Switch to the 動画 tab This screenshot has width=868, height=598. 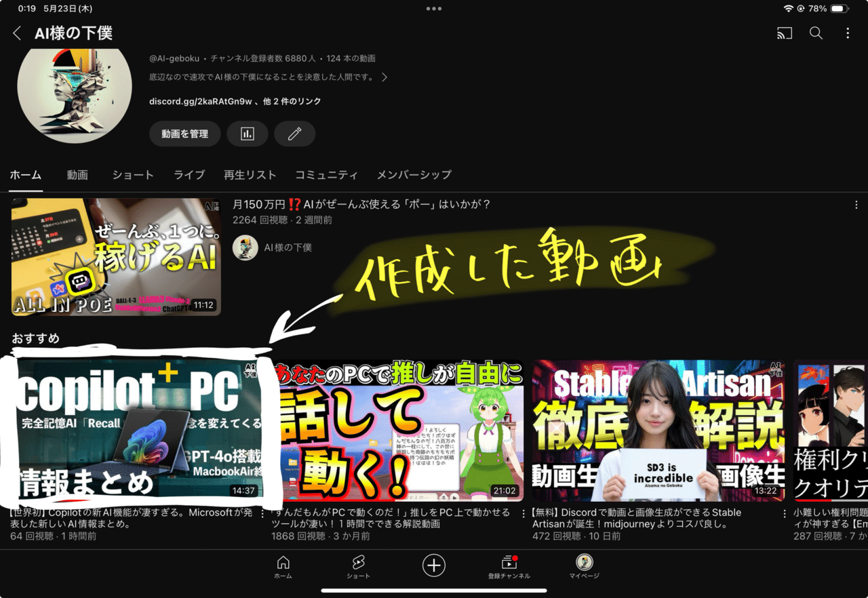tap(77, 175)
